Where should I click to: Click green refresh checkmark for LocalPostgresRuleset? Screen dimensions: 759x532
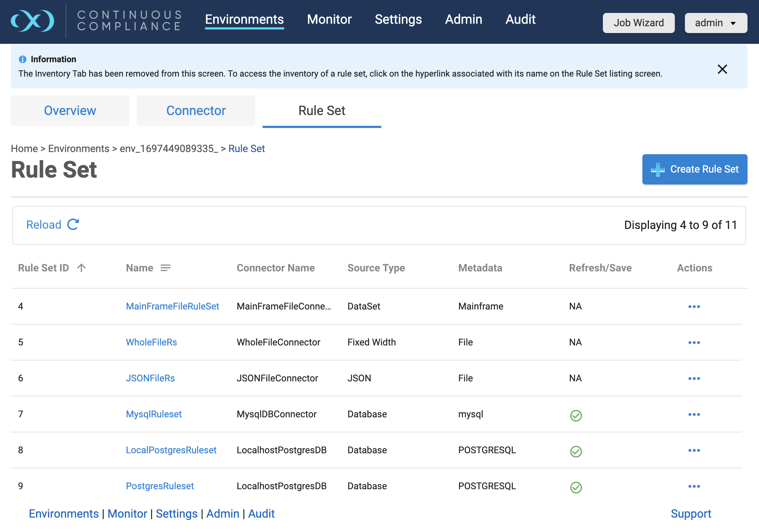576,451
